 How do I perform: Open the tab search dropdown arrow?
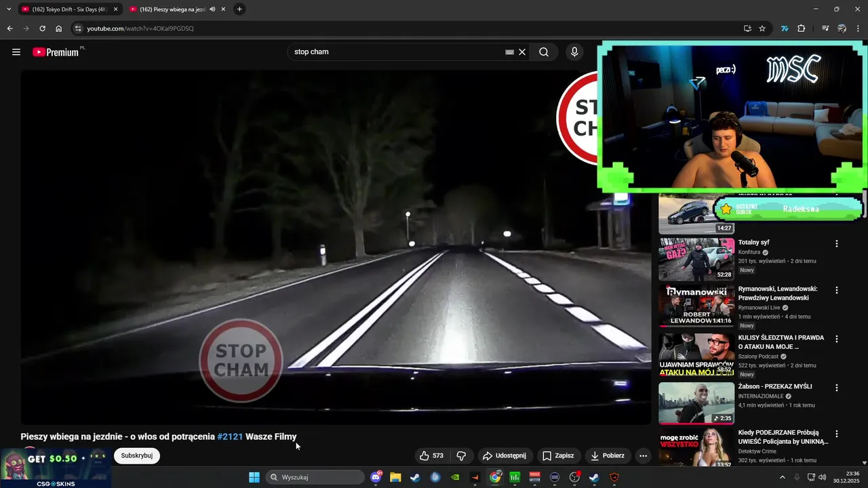tap(8, 9)
